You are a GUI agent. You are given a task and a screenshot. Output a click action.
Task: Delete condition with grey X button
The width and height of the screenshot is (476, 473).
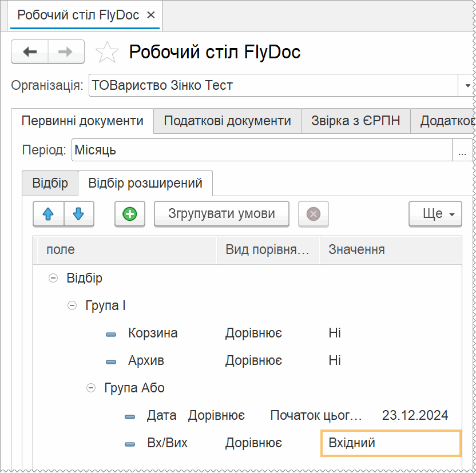tap(313, 214)
